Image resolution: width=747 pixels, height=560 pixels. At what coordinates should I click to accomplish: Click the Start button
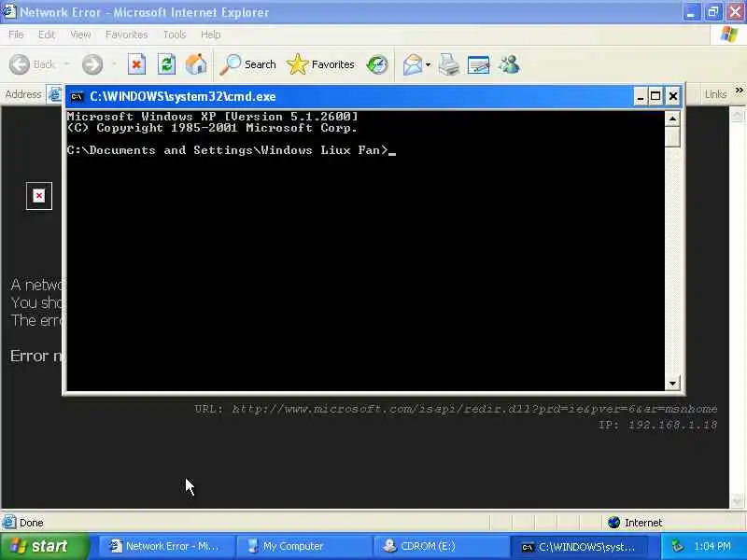pos(44,546)
